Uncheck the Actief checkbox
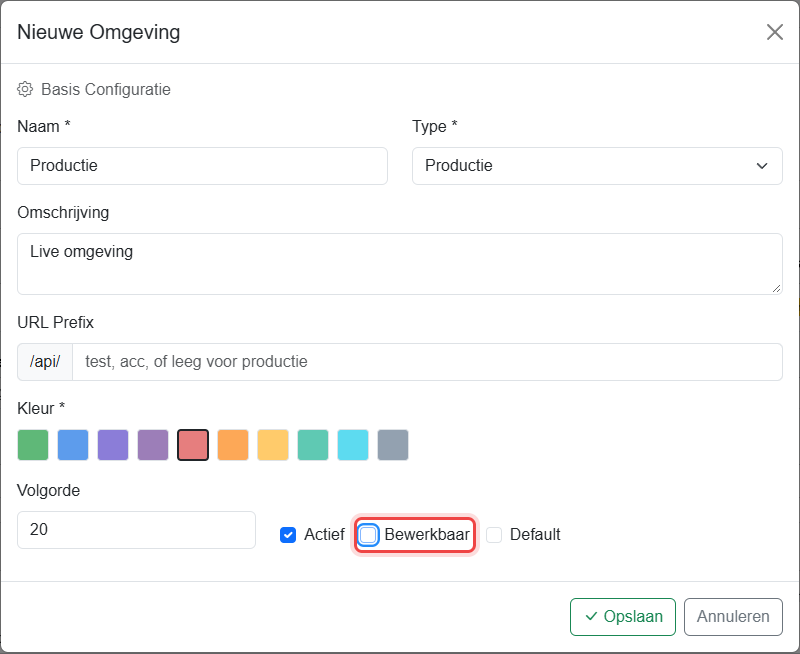 click(x=288, y=535)
